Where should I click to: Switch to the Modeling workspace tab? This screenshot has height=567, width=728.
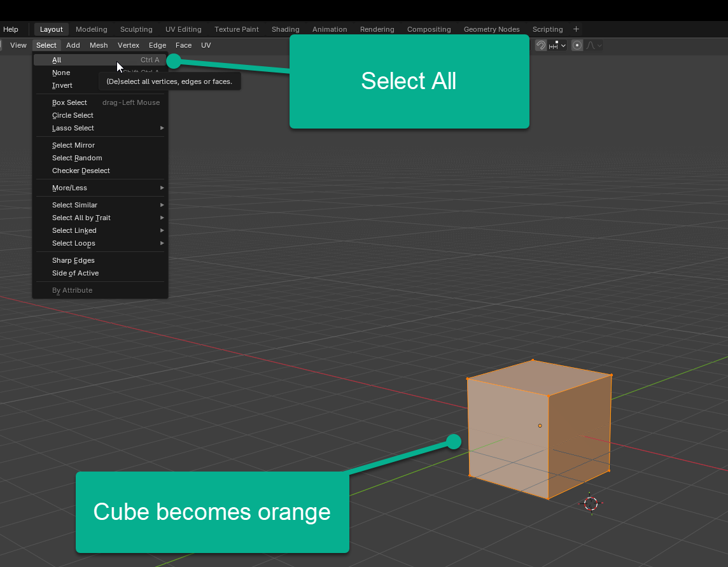[91, 29]
